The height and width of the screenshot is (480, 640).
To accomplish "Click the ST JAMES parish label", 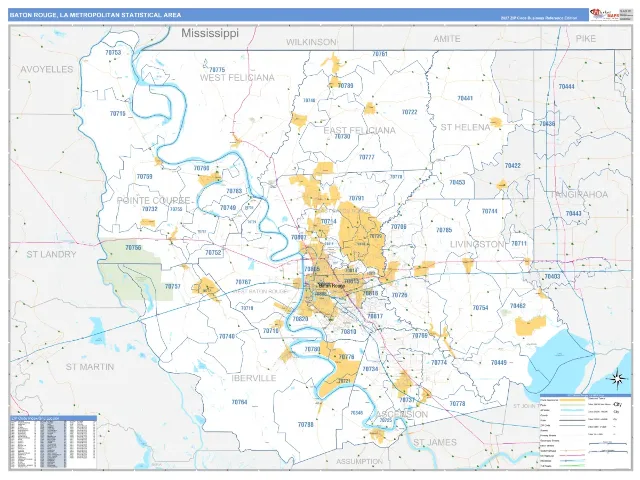I will click(x=435, y=442).
